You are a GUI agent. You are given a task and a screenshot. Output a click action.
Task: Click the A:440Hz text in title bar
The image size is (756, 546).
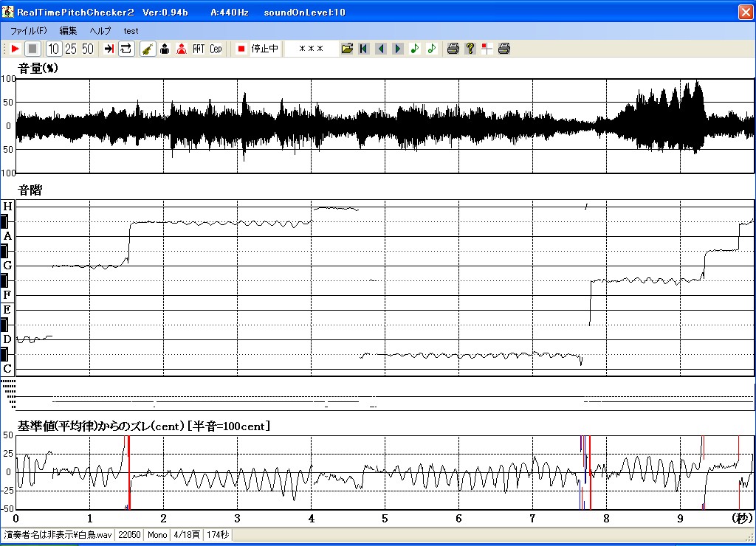[x=230, y=13]
